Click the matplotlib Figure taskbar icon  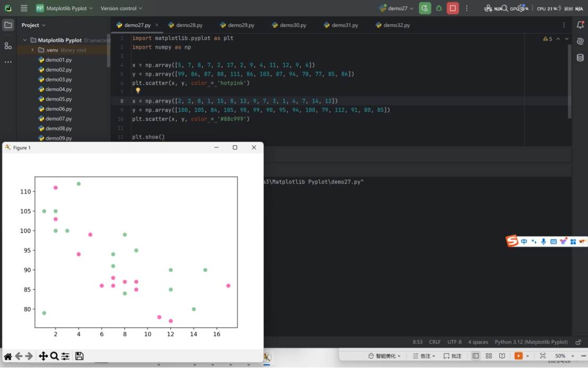point(267,357)
